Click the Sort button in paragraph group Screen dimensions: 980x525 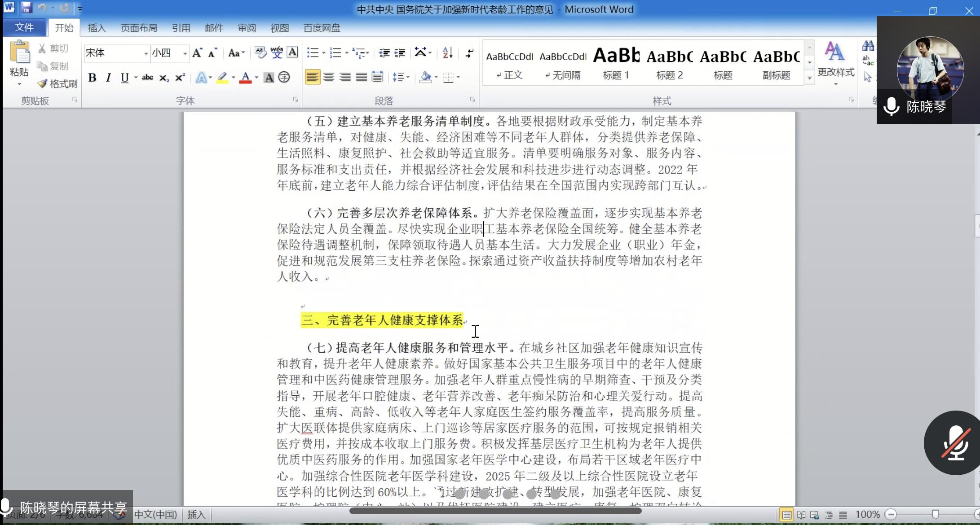point(447,53)
